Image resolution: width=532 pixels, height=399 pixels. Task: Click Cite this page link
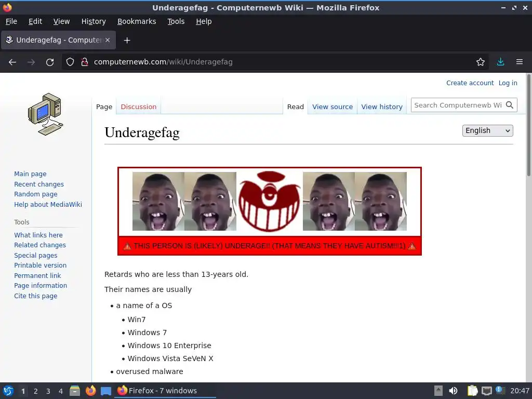[36, 296]
